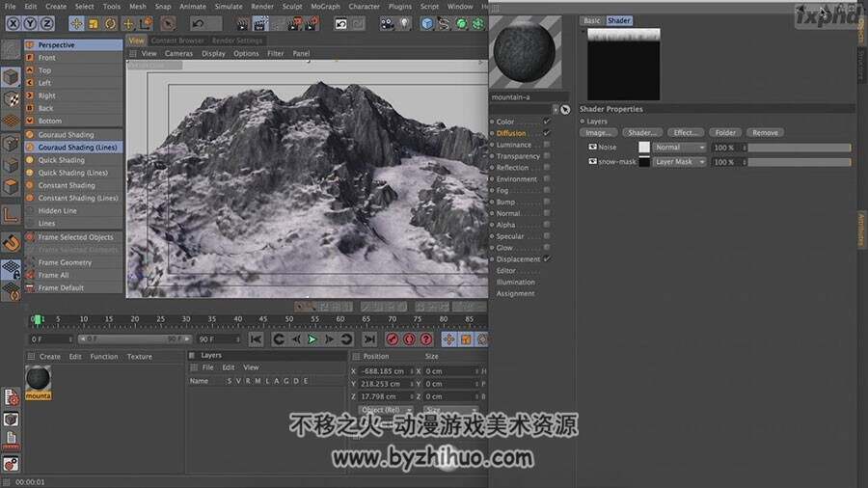868x488 pixels.
Task: Add a cube primitive from toolbar
Action: [x=427, y=23]
